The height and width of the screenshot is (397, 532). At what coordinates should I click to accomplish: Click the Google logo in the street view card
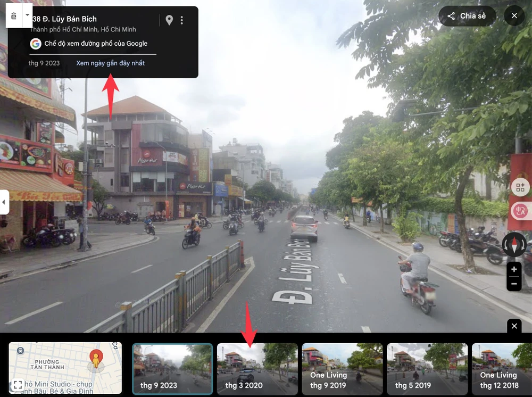[x=35, y=44]
